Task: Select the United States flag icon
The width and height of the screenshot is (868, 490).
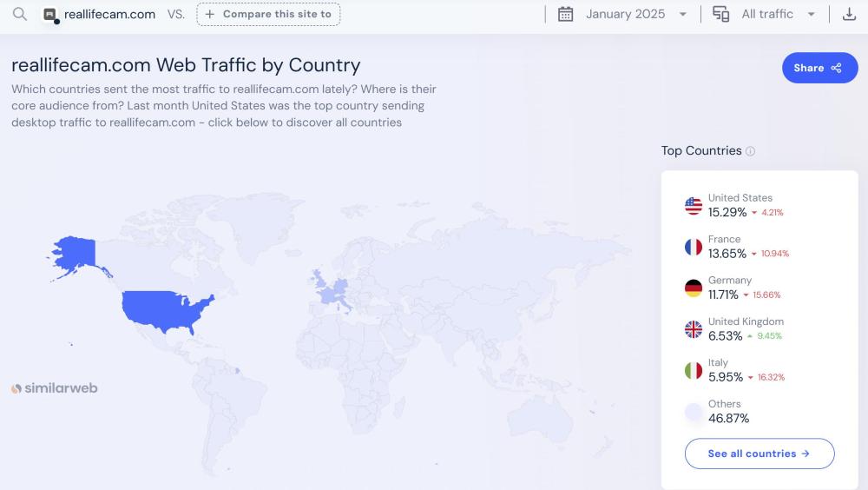Action: pyautogui.click(x=694, y=206)
